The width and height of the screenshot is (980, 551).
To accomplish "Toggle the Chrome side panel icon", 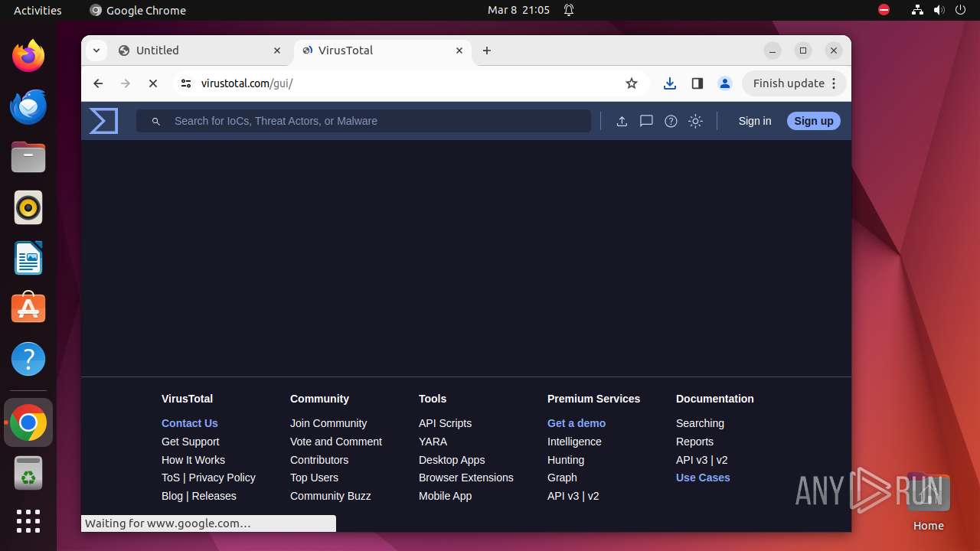I will [x=697, y=83].
